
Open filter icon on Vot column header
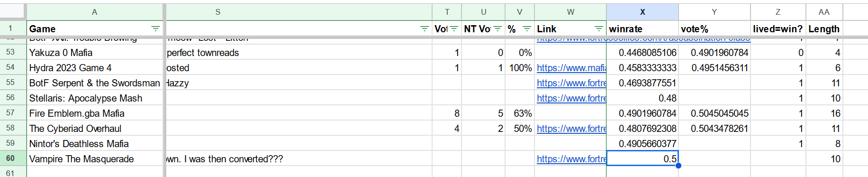pos(453,29)
